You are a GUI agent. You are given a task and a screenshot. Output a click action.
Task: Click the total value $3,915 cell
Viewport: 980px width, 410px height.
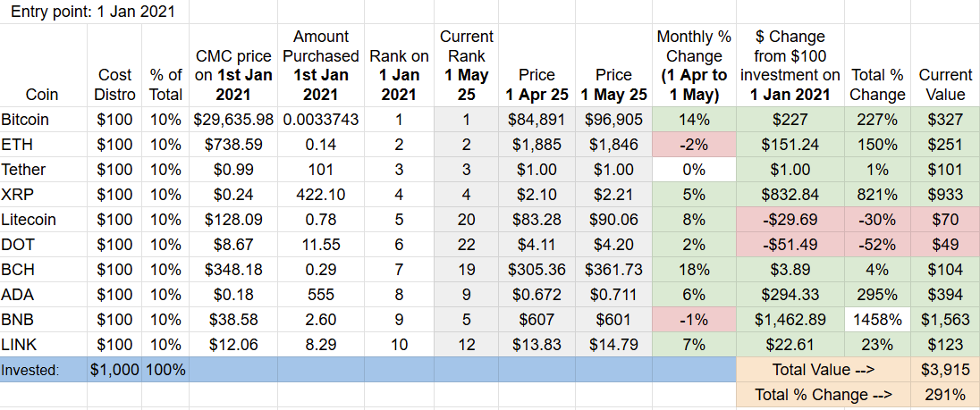(x=946, y=370)
